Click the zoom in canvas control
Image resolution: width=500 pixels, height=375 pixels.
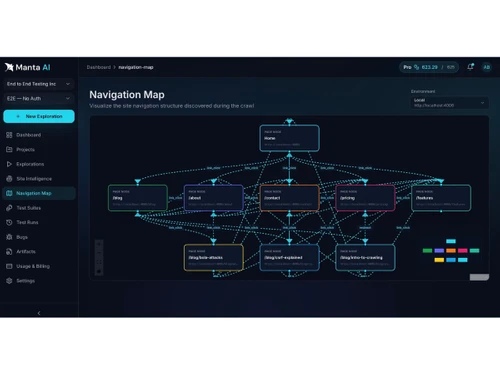[x=99, y=244]
